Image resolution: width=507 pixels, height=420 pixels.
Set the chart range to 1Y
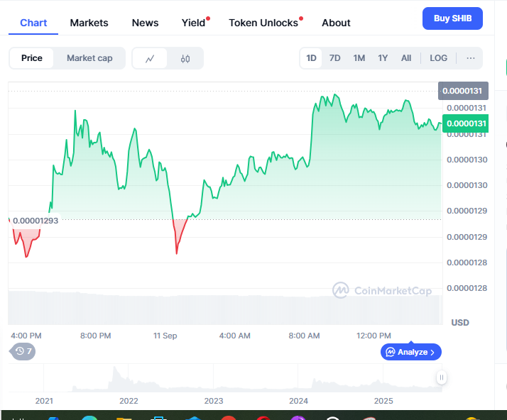383,58
